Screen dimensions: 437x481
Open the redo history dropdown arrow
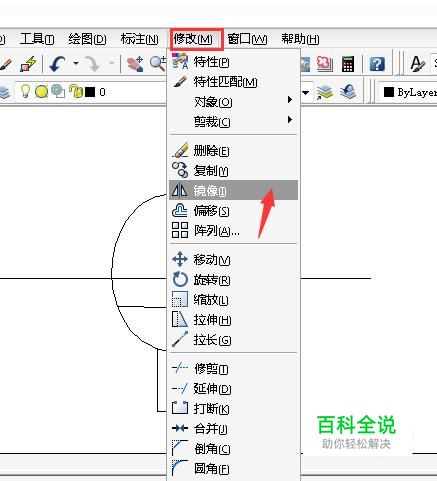pyautogui.click(x=111, y=63)
